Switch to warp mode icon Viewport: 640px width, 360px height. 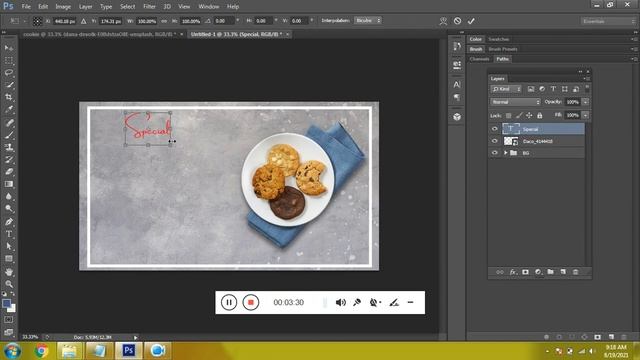(x=443, y=21)
